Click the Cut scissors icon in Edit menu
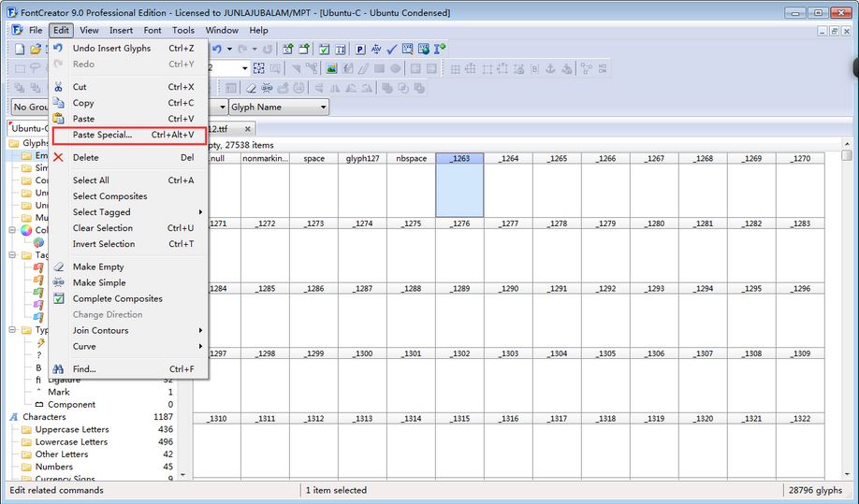This screenshot has height=504, width=859. pyautogui.click(x=59, y=87)
